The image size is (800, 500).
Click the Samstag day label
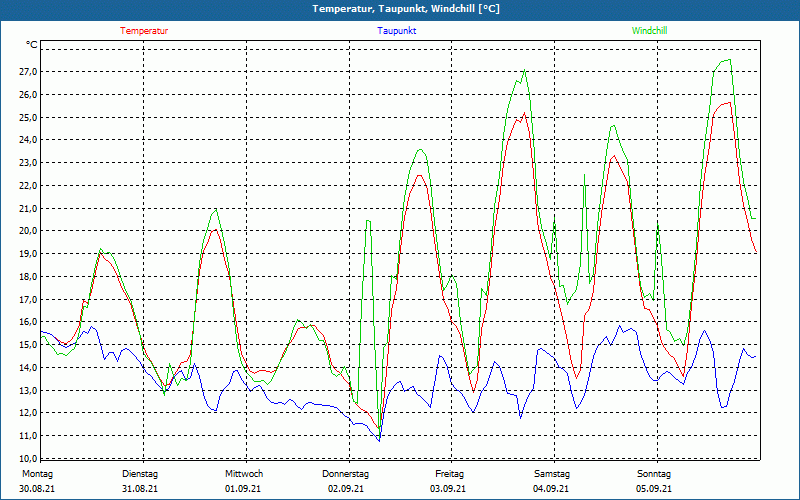(552, 474)
